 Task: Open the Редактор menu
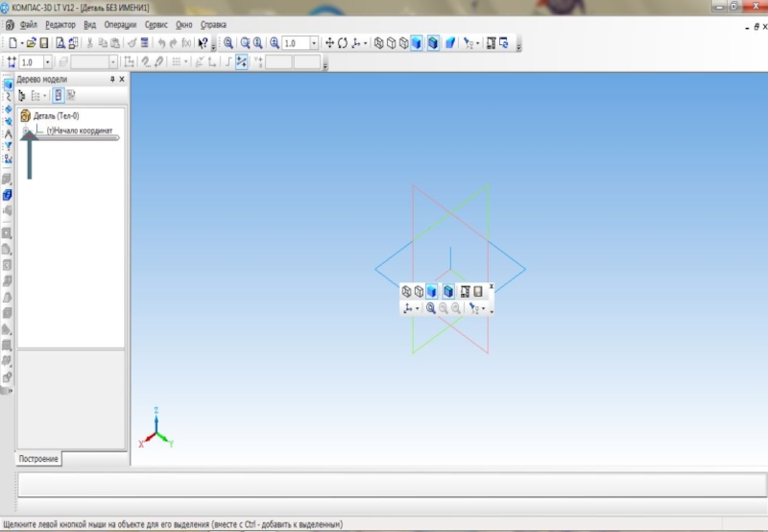[60, 25]
